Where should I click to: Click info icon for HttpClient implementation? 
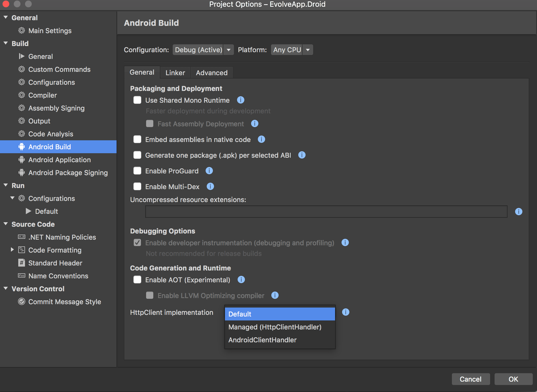[x=346, y=312]
